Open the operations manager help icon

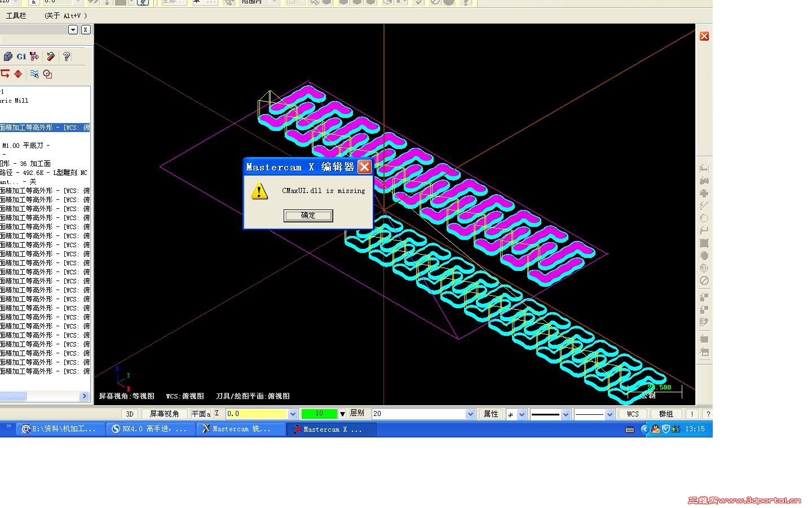point(67,56)
